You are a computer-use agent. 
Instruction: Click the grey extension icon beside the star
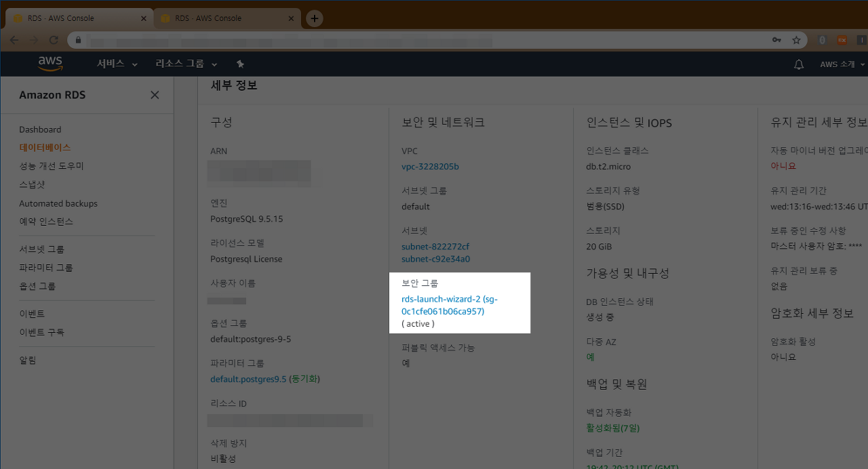pos(821,40)
